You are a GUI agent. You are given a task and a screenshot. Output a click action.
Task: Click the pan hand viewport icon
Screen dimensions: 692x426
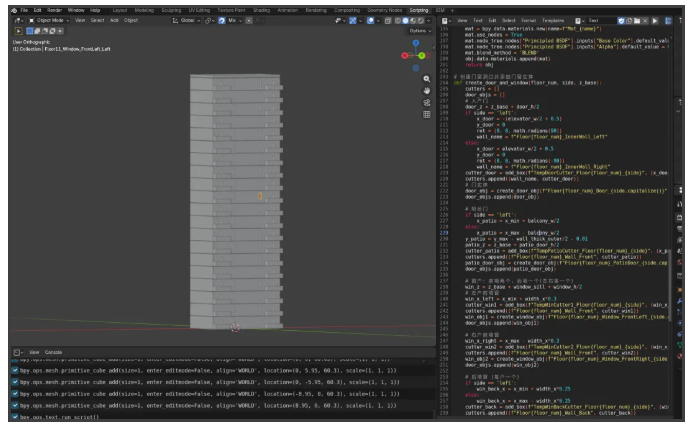[427, 91]
